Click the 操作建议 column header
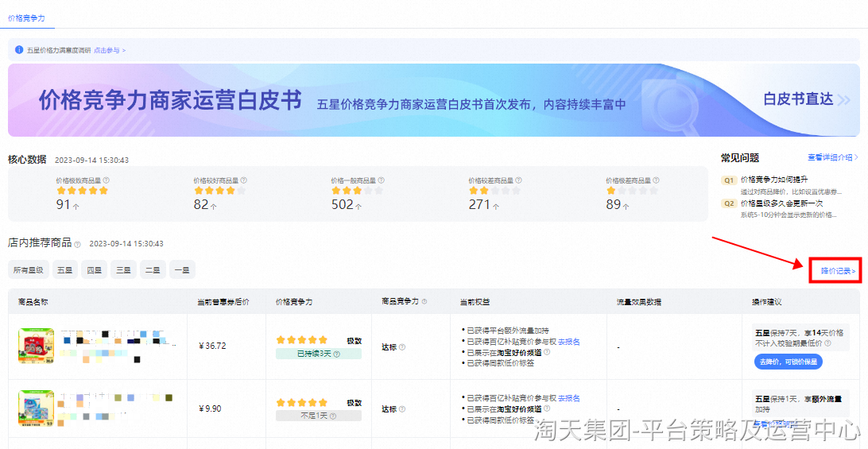 [x=767, y=302]
